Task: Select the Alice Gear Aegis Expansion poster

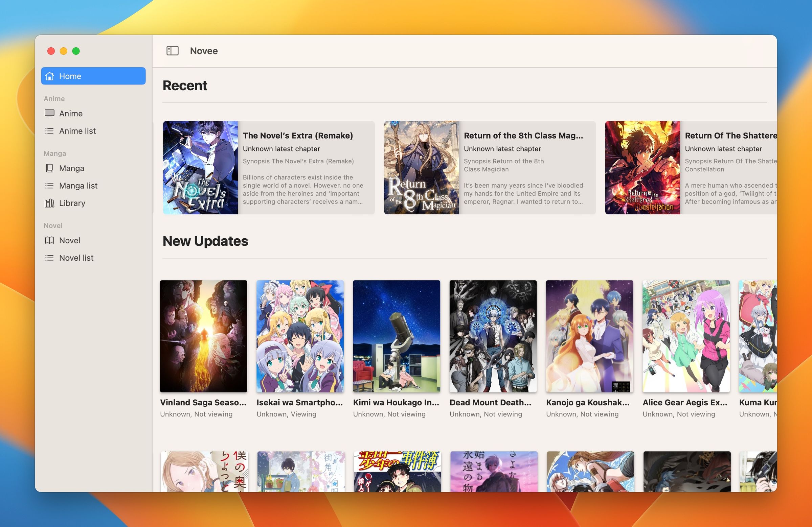Action: (686, 336)
